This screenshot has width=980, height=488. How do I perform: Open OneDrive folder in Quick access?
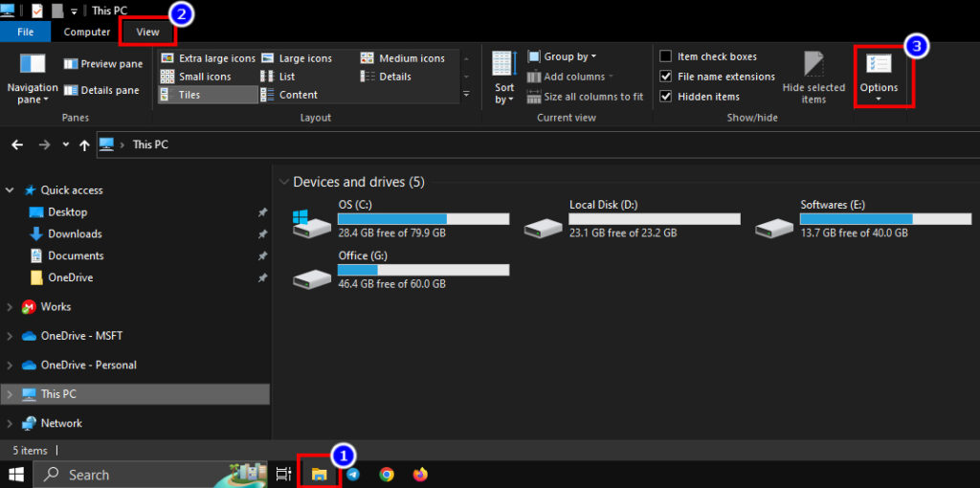coord(70,277)
